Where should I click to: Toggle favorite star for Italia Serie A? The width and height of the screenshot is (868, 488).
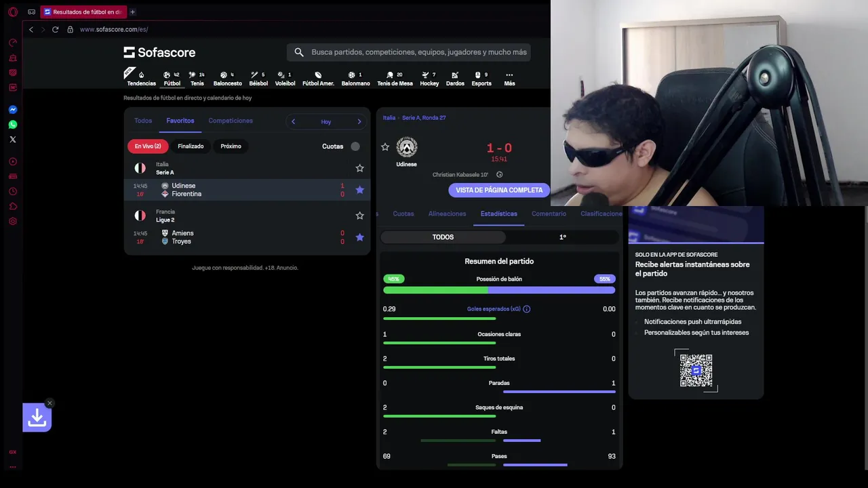[x=359, y=168]
